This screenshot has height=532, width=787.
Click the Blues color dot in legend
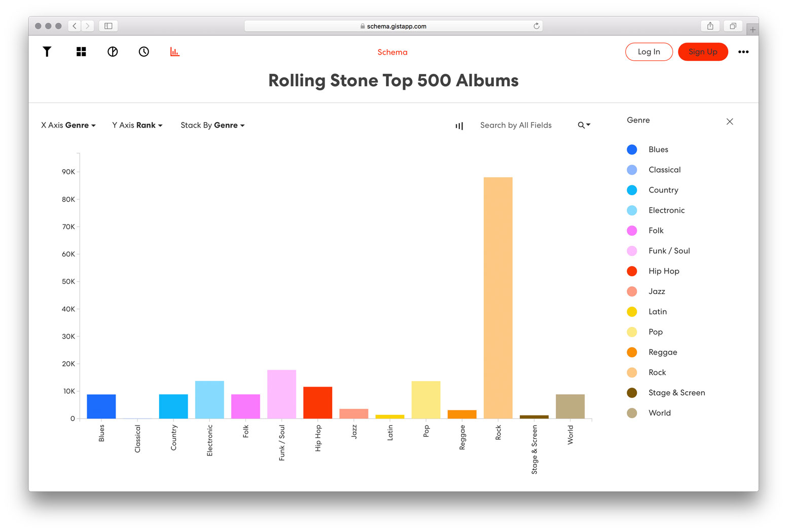click(632, 149)
